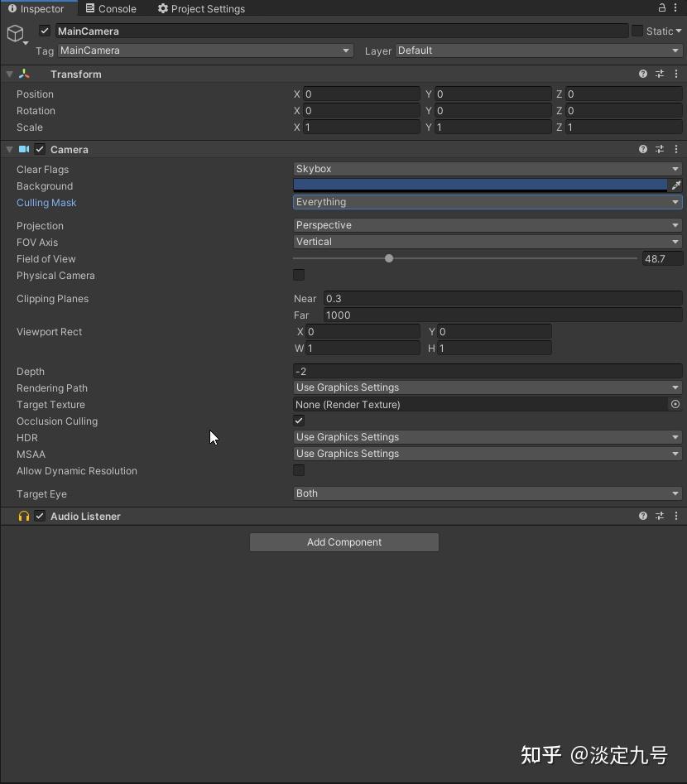Click the Inspector lock icon
This screenshot has height=784, width=687.
661,7
